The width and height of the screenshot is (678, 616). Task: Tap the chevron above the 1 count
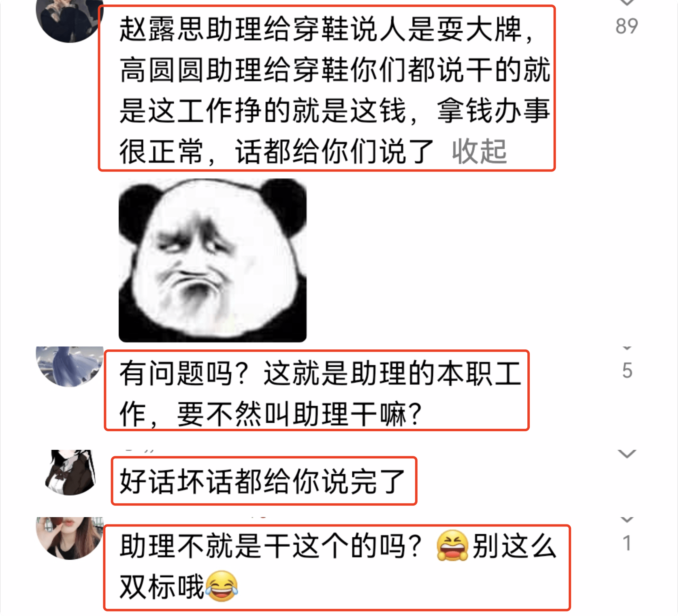tap(627, 520)
